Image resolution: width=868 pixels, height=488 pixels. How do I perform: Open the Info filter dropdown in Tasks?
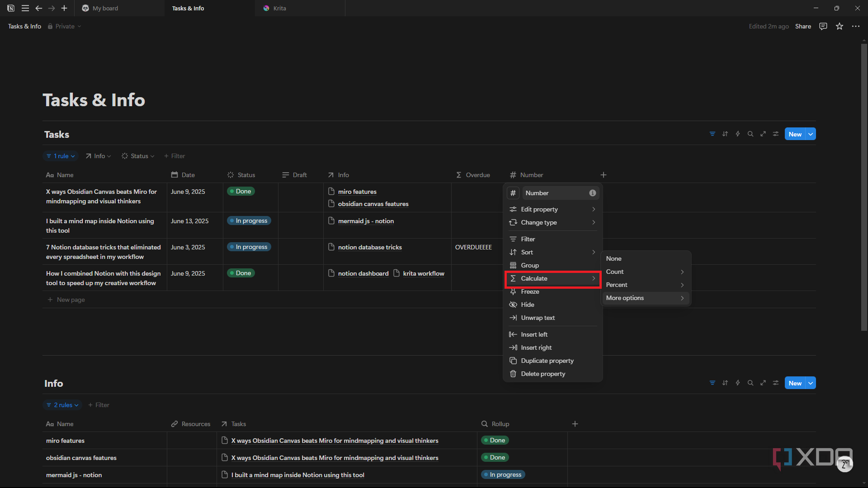pyautogui.click(x=99, y=156)
